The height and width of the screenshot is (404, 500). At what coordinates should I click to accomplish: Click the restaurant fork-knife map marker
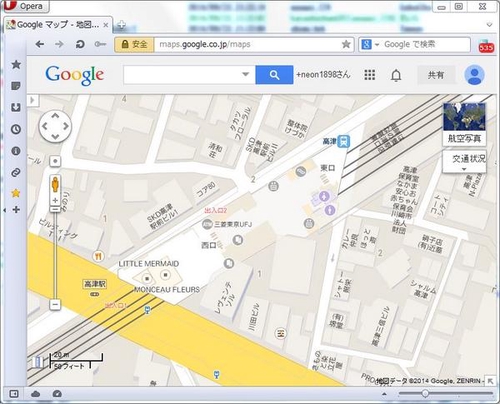point(98,256)
